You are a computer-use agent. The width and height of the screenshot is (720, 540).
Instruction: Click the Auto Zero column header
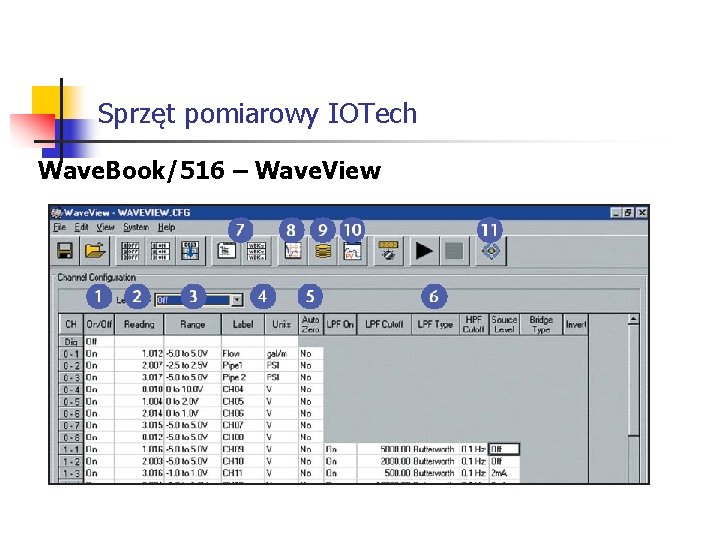(311, 325)
